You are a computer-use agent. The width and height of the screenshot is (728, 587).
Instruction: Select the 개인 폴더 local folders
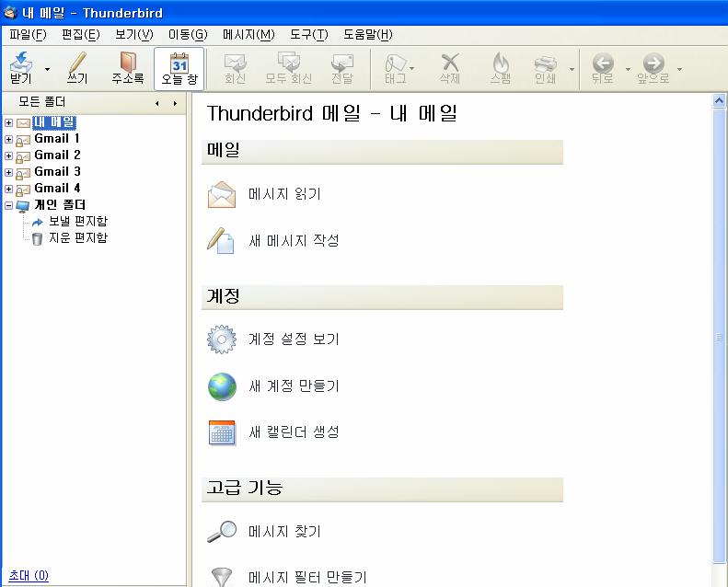coord(60,204)
